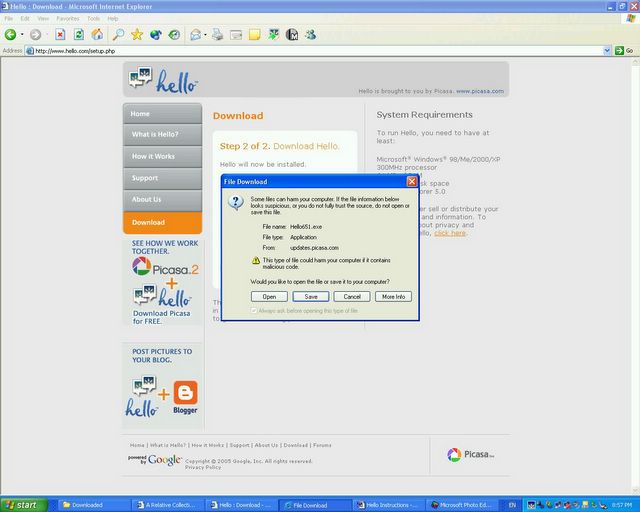Click the question mark icon in dialog
Screen dimensions: 640x512
pos(236,202)
